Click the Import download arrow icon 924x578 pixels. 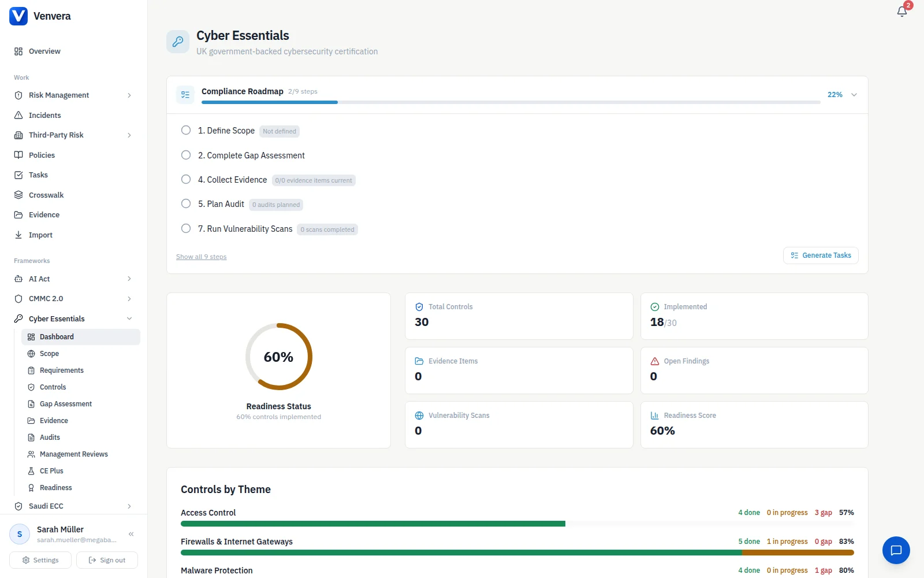pyautogui.click(x=18, y=235)
